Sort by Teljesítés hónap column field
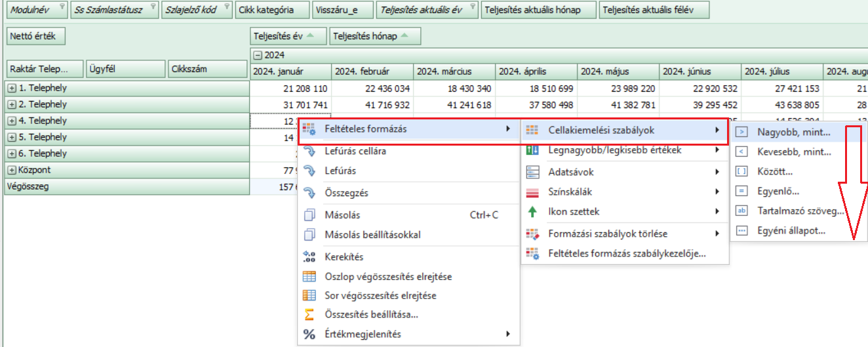This screenshot has height=347, width=868. pyautogui.click(x=375, y=37)
